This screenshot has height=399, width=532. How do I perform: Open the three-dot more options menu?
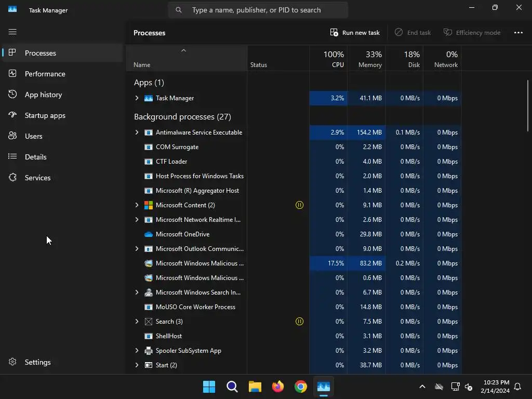(518, 33)
